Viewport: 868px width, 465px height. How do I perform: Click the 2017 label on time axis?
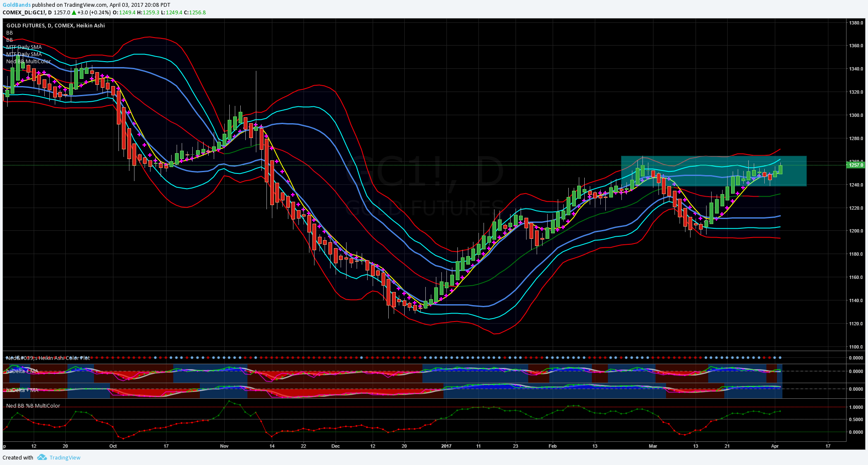coord(446,446)
